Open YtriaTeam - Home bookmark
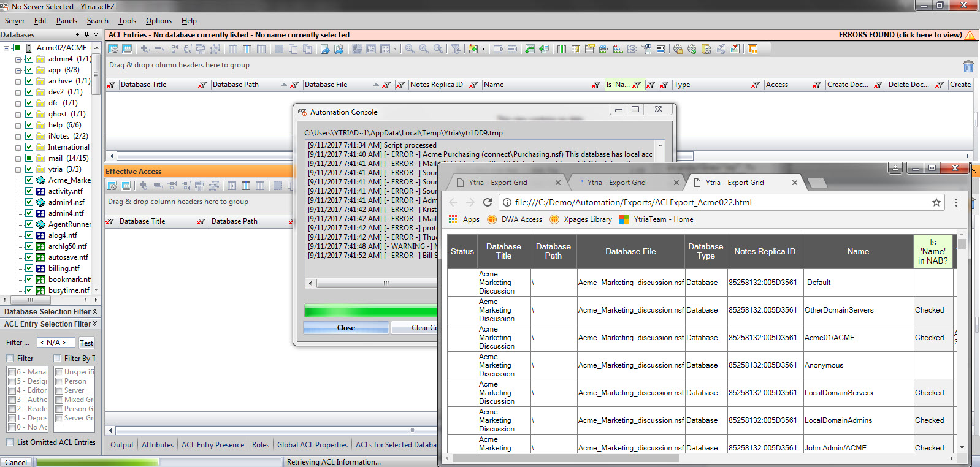980x467 pixels. (656, 219)
